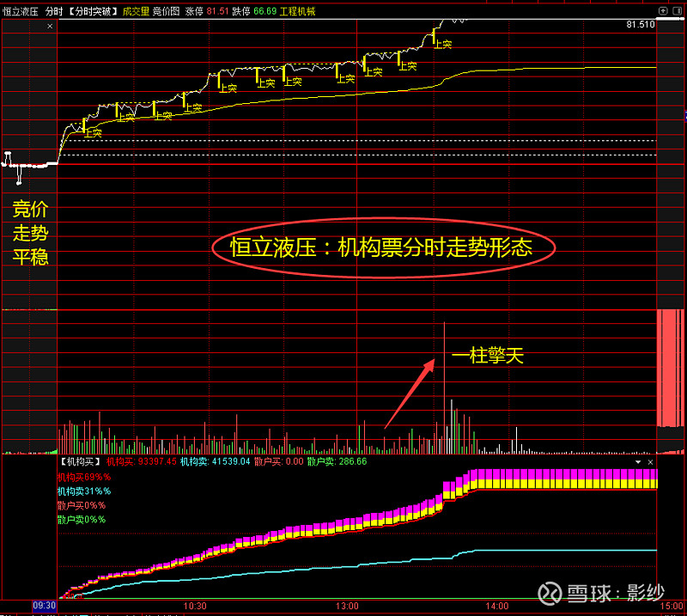Click the 工程机械 sector link

pyautogui.click(x=297, y=11)
